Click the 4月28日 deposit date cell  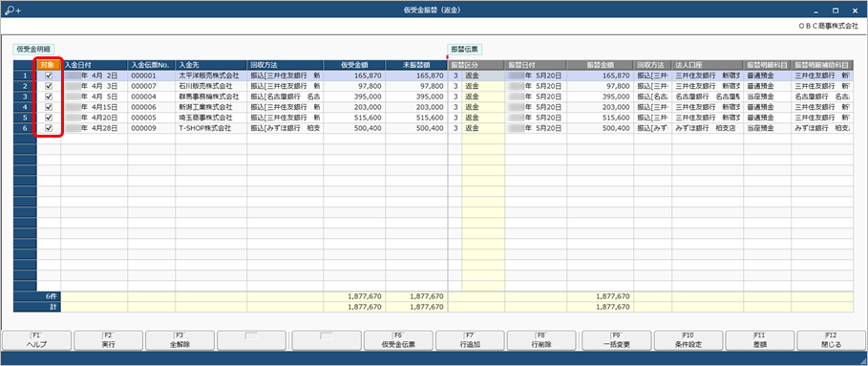(x=95, y=128)
